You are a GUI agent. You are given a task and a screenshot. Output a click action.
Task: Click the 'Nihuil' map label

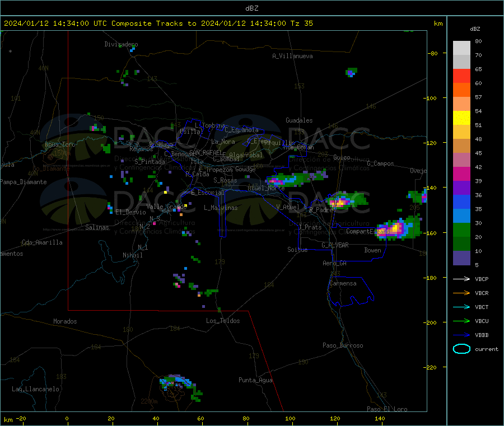pos(133,255)
